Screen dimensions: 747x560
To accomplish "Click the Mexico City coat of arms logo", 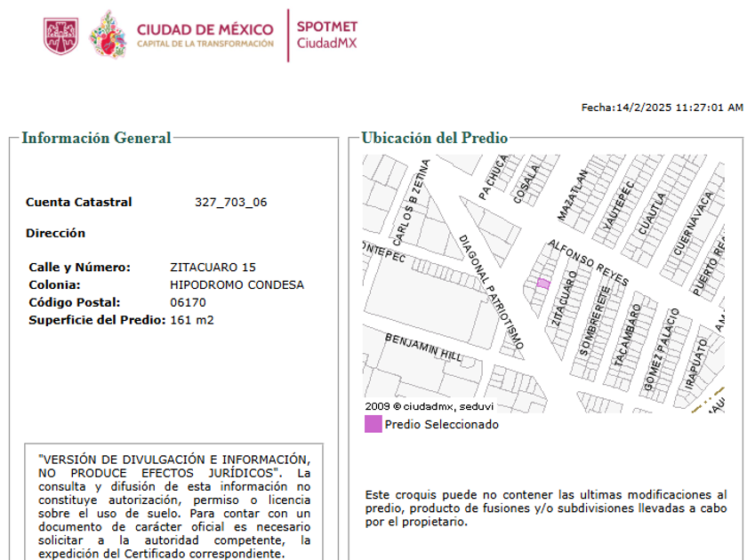I will pos(61,36).
